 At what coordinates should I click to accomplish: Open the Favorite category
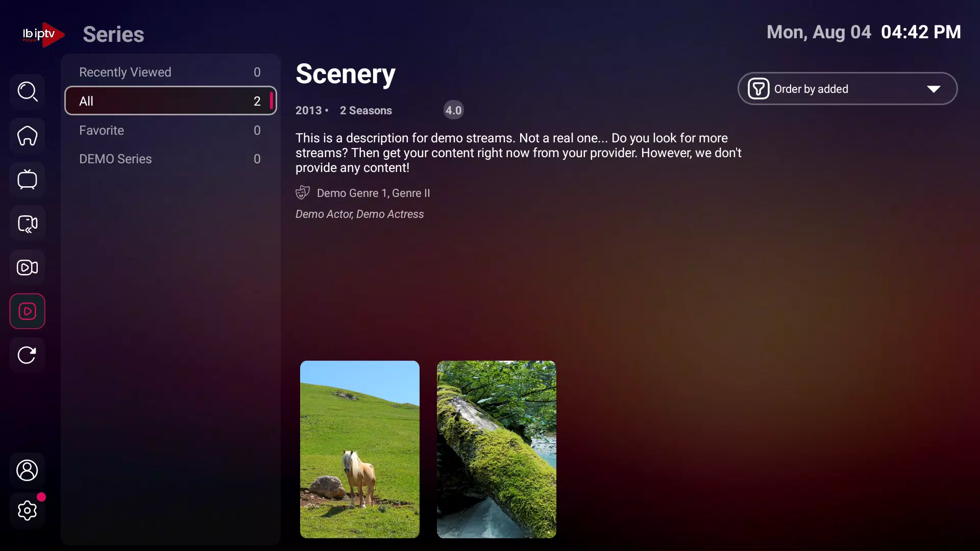click(x=170, y=130)
